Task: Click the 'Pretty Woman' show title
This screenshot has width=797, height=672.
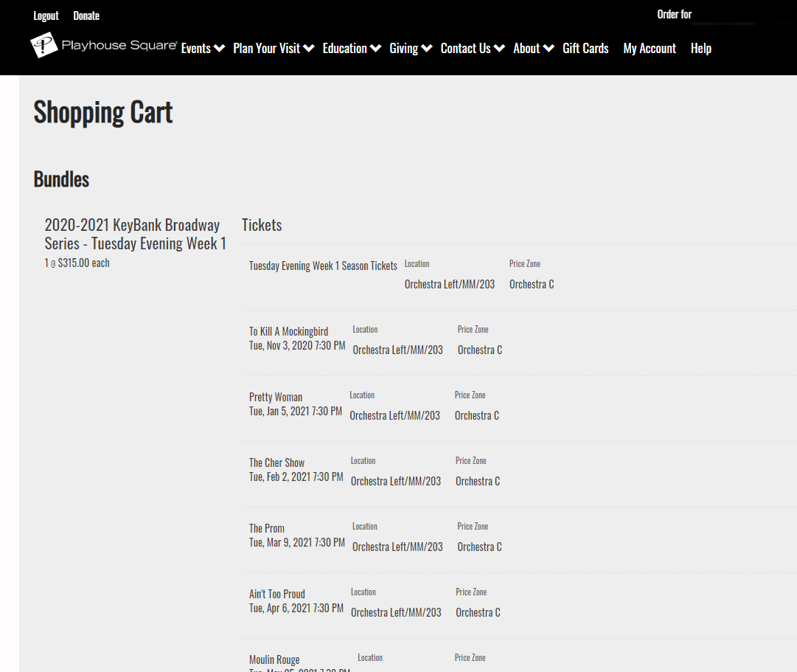Action: point(276,398)
